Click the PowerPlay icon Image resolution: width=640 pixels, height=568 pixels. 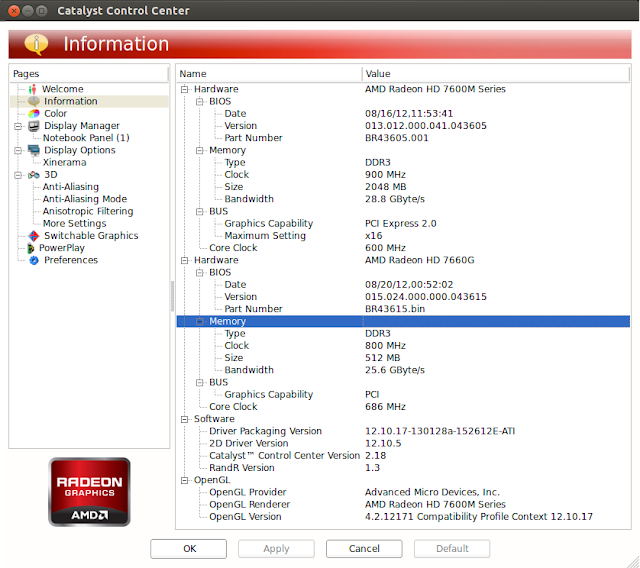coord(31,248)
